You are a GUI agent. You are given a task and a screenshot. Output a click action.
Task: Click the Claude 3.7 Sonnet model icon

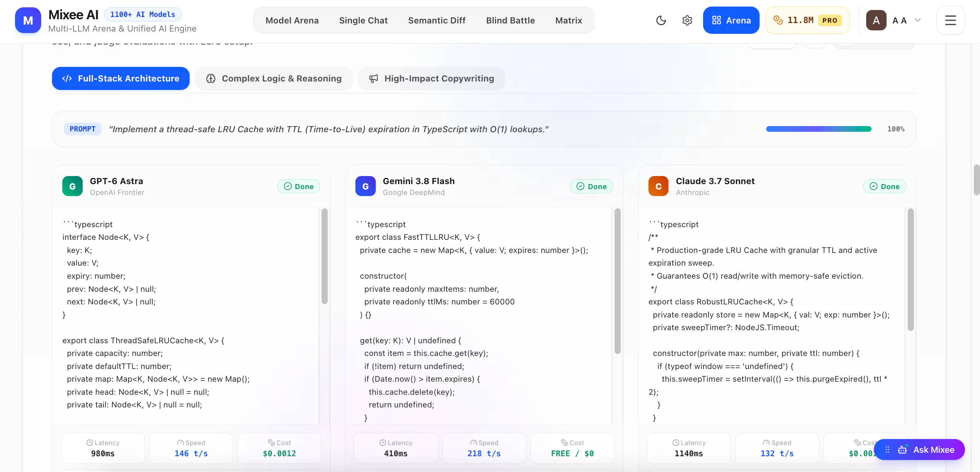click(x=658, y=186)
